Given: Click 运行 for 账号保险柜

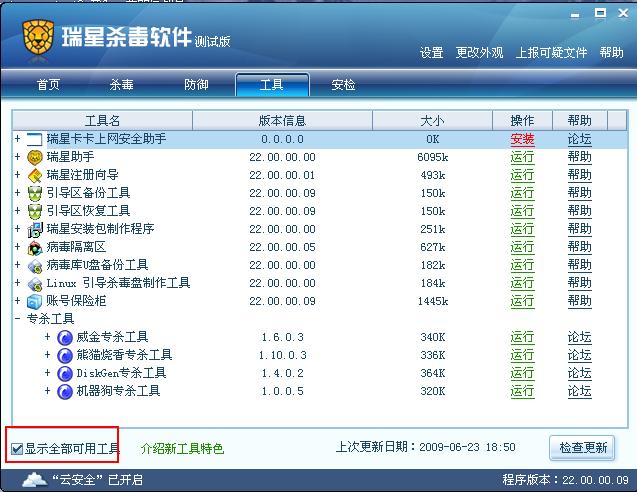Looking at the screenshot, I should pos(522,301).
